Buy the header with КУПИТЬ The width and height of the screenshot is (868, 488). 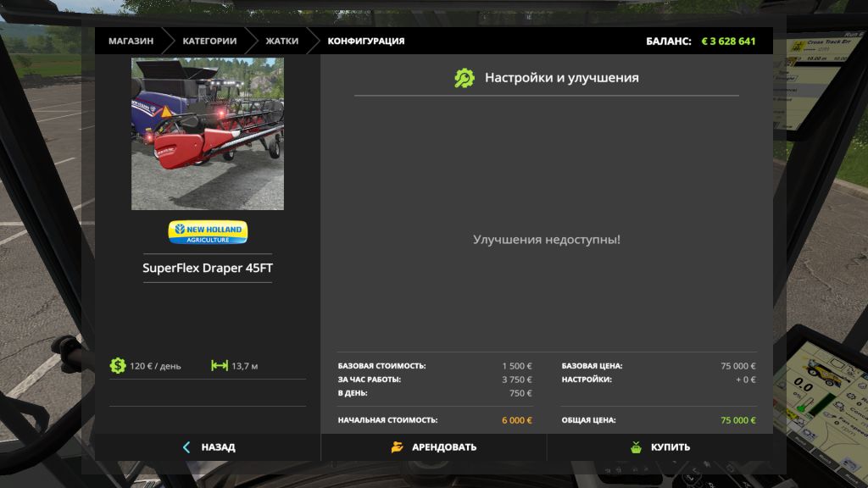coord(670,447)
